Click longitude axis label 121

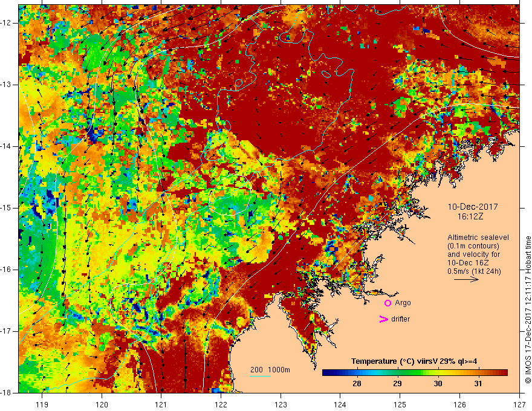(161, 404)
